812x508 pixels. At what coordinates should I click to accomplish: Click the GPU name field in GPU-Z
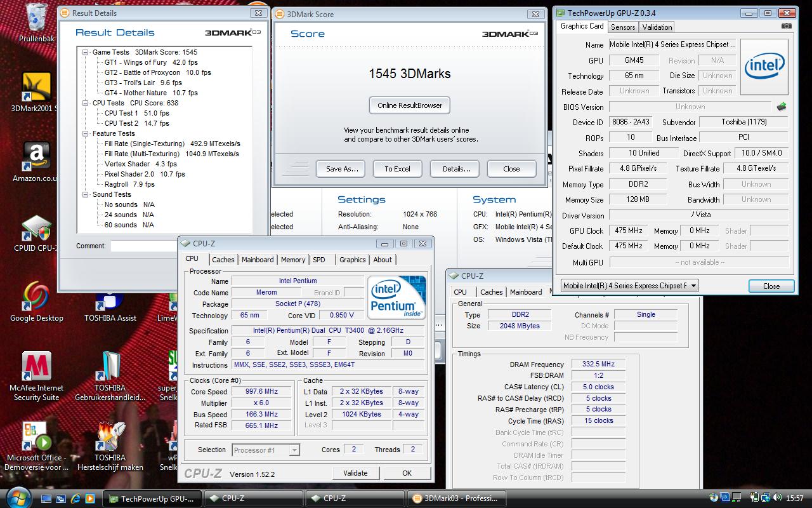tap(672, 44)
